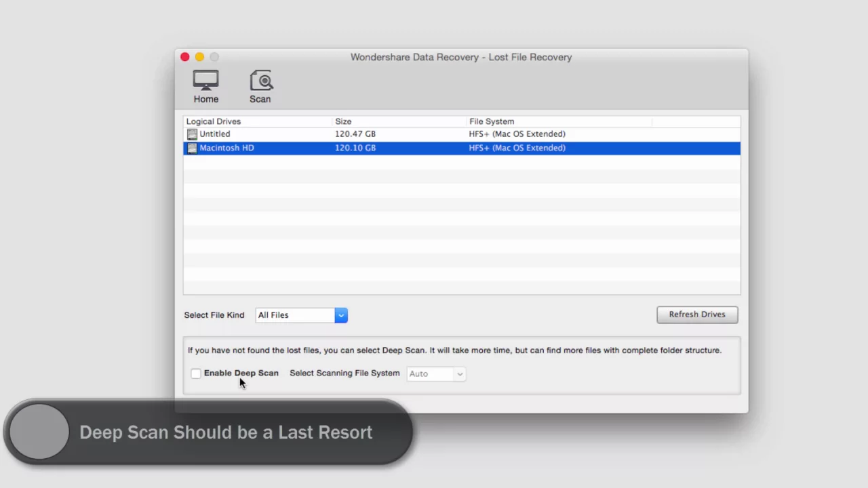Click the 120.10 GB size cell
The width and height of the screenshot is (868, 488).
[x=355, y=148]
